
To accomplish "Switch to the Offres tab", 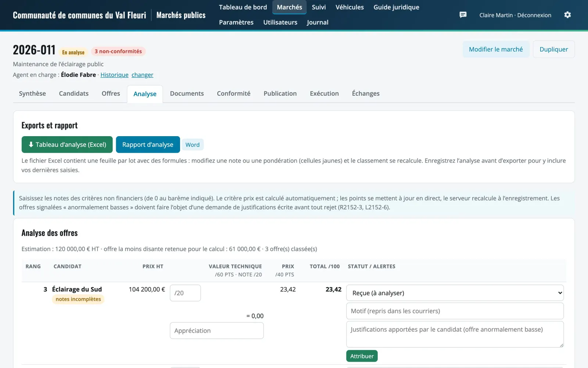I will click(111, 93).
